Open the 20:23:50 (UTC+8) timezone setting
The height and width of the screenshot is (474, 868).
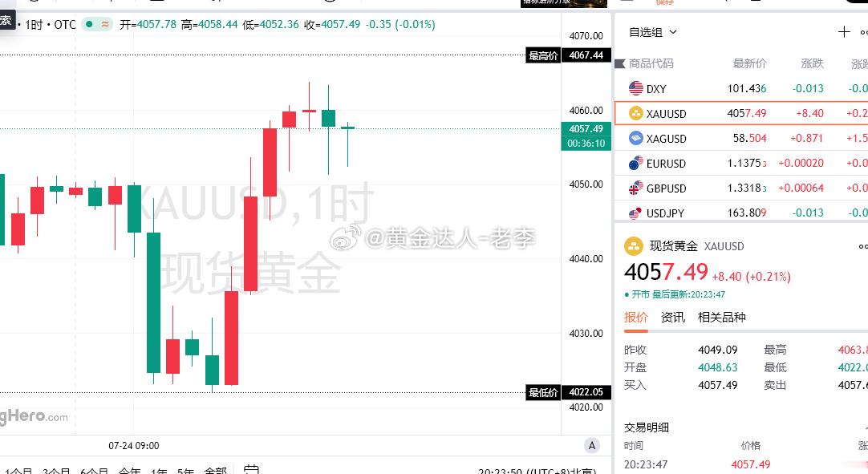point(537,470)
